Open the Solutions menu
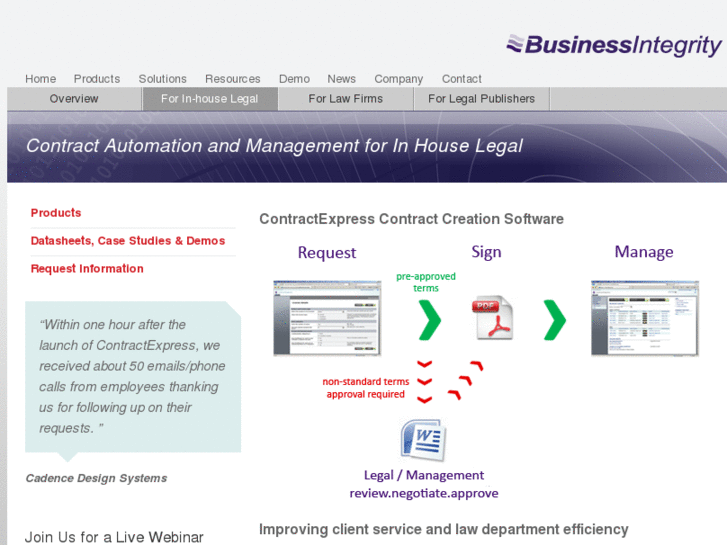The image size is (727, 545). coord(162,79)
